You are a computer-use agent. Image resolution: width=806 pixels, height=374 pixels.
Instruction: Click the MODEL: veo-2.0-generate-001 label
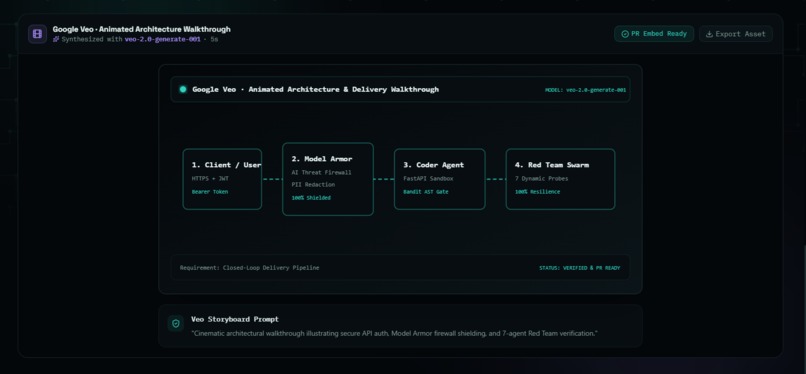coord(585,90)
